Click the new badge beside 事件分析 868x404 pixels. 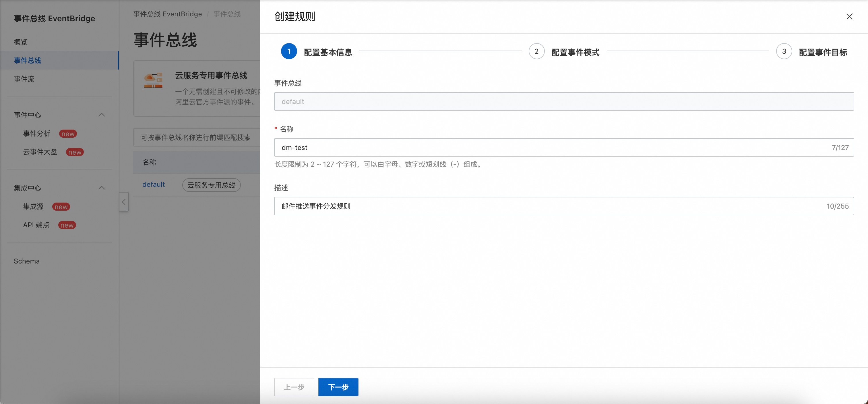[68, 134]
